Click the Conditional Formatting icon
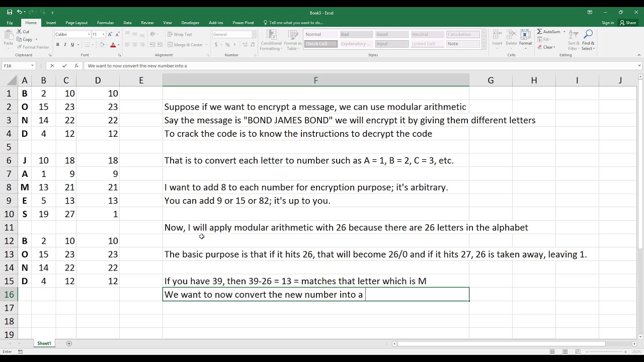This screenshot has width=644, height=362. click(x=271, y=35)
